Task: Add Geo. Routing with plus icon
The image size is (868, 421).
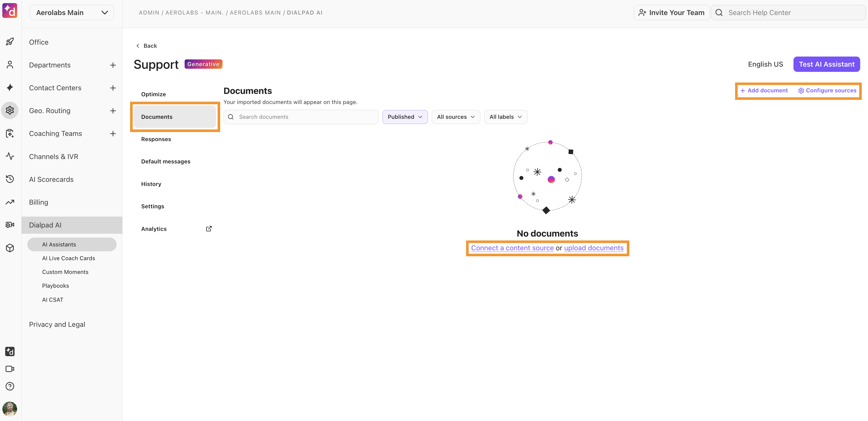Action: click(x=113, y=111)
